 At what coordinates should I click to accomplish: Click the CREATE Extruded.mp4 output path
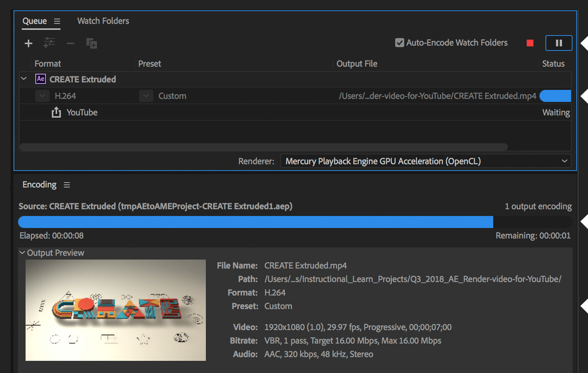click(437, 96)
